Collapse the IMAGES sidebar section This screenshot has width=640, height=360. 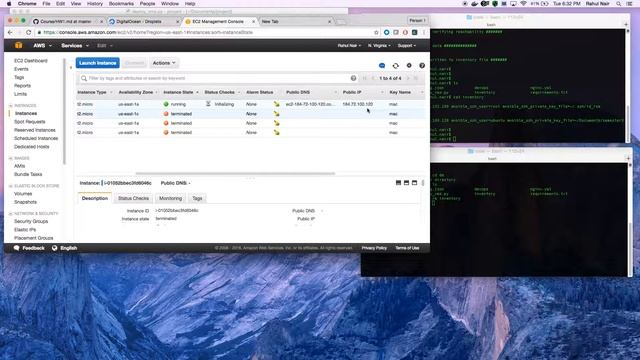[11, 158]
